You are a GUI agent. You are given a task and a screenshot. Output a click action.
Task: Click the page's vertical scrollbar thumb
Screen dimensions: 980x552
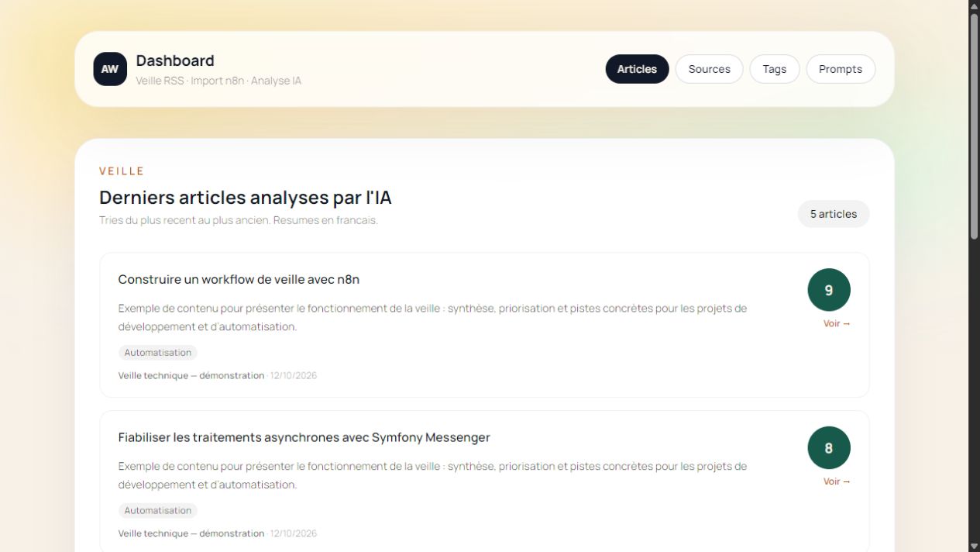974,126
